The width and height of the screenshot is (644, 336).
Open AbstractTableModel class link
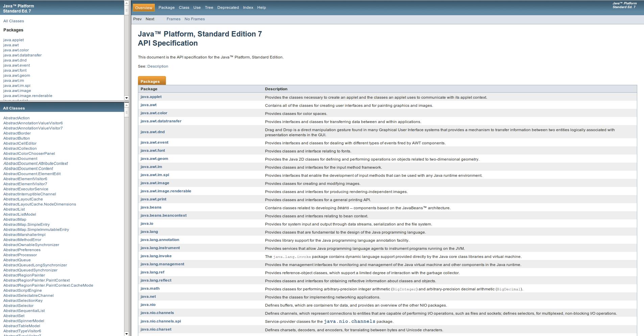22,326
